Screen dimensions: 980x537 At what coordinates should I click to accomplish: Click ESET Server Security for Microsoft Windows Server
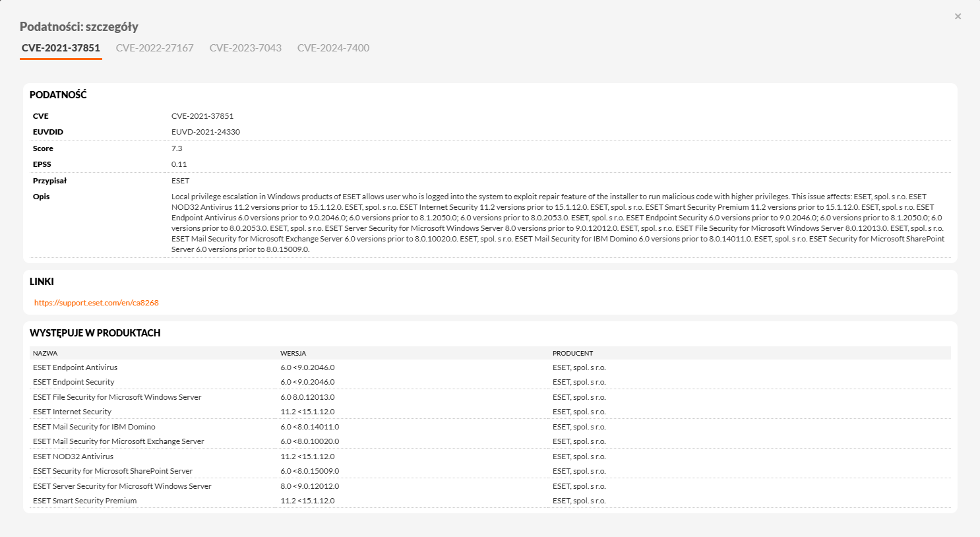point(122,486)
